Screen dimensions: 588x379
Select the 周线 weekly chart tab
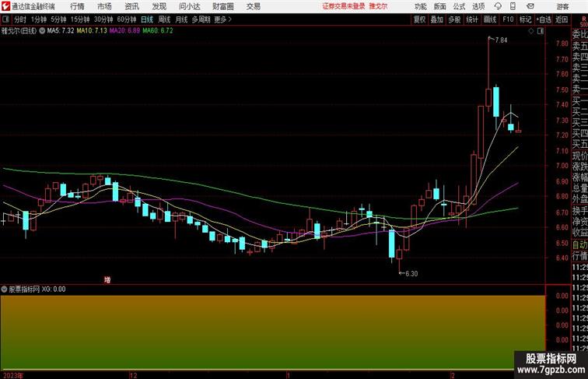point(164,19)
